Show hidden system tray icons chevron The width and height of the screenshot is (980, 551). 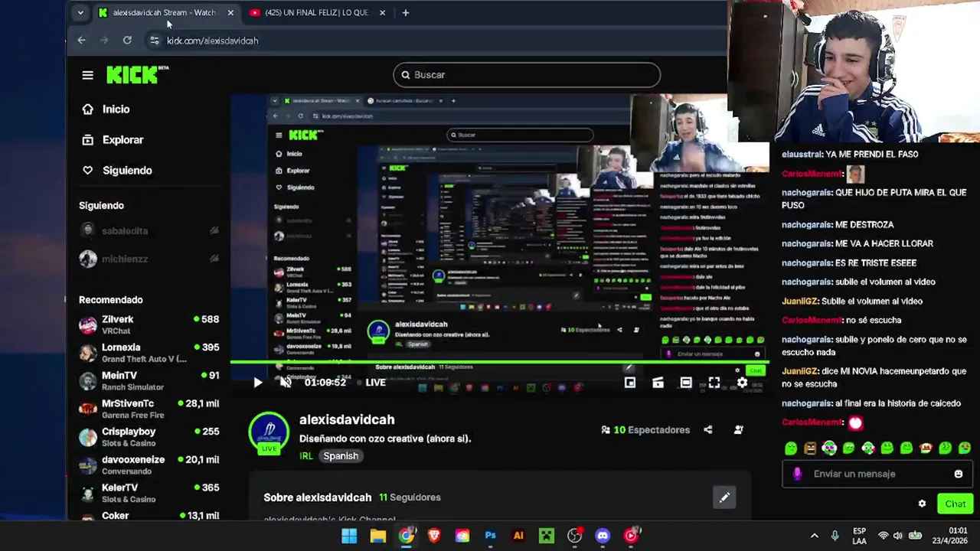[x=814, y=536]
